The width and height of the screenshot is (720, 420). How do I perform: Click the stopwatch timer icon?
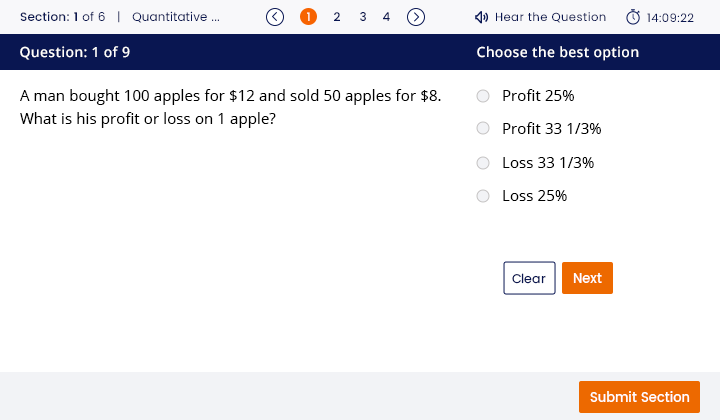point(633,17)
